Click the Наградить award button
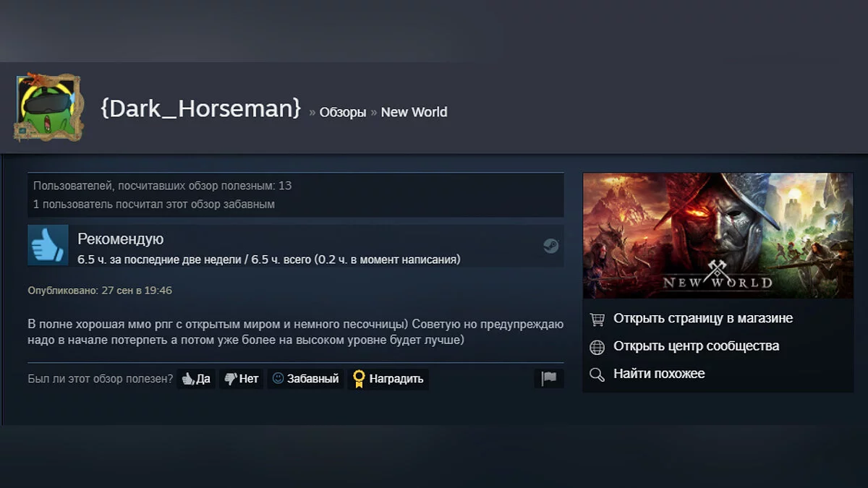Image resolution: width=868 pixels, height=488 pixels. click(x=388, y=379)
